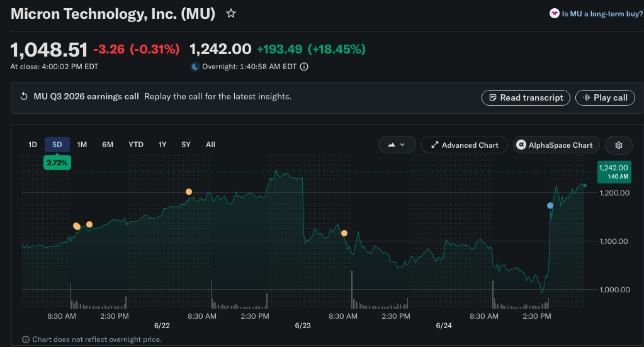Click the 1,242.00 price label on the chart axis
This screenshot has height=347, width=644.
click(614, 172)
